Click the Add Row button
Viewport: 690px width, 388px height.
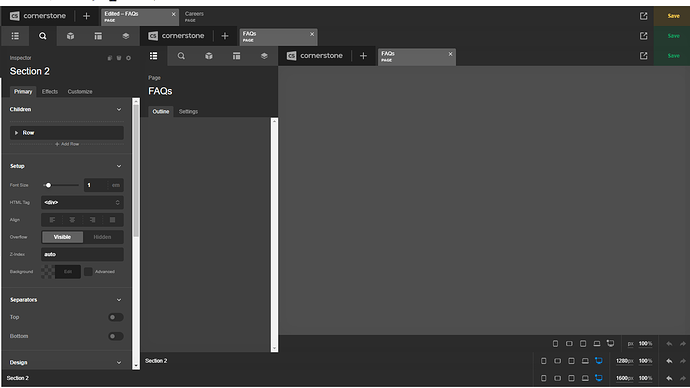click(67, 144)
